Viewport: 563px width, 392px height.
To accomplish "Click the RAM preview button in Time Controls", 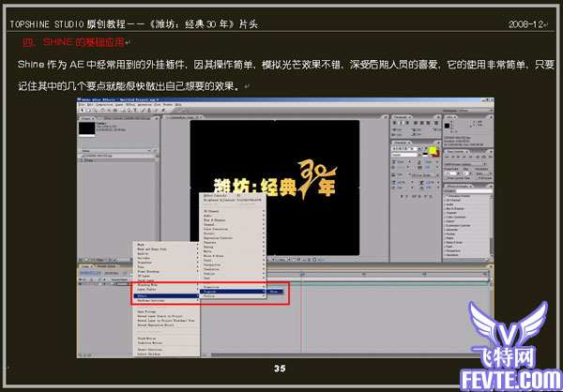I will pyautogui.click(x=490, y=157).
